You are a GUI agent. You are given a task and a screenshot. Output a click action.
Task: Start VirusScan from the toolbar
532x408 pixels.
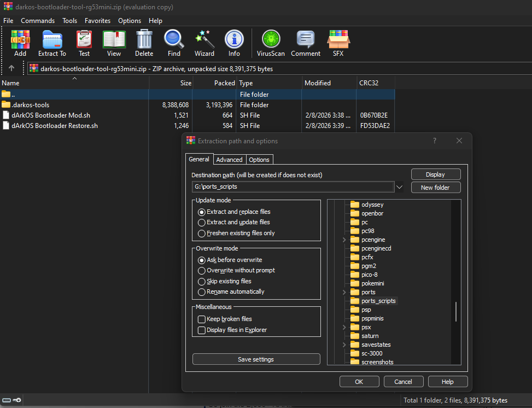[x=270, y=43]
